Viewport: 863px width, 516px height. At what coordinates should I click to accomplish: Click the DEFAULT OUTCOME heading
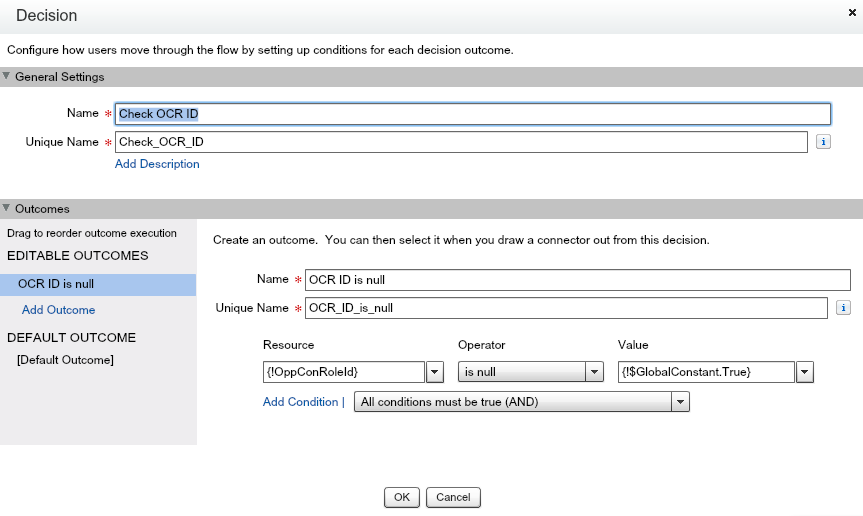tap(71, 338)
